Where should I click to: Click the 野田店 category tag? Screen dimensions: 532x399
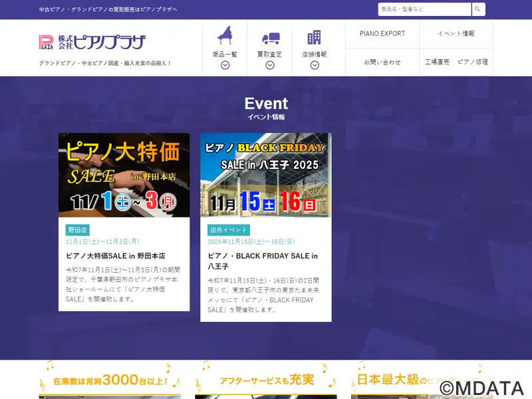[77, 229]
